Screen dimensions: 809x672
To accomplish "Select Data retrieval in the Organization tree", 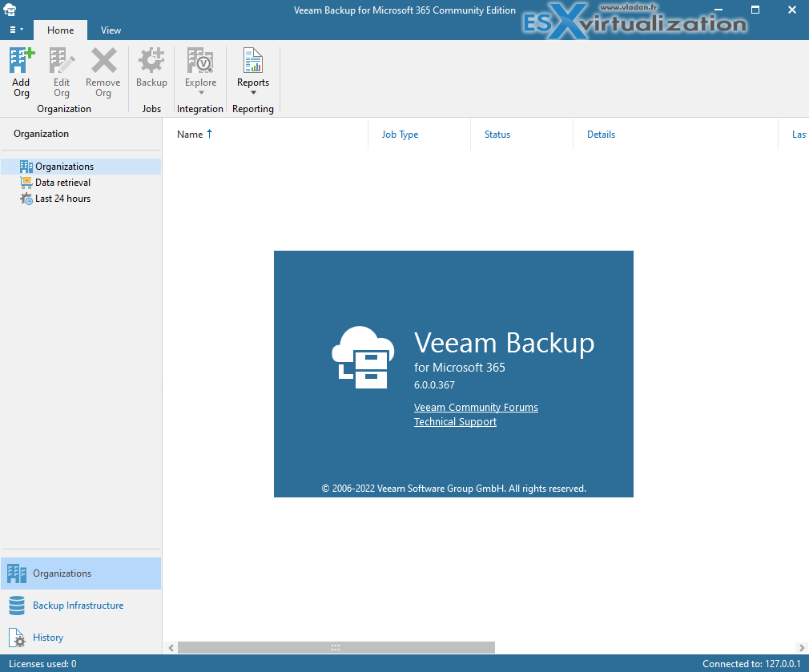I will point(60,182).
